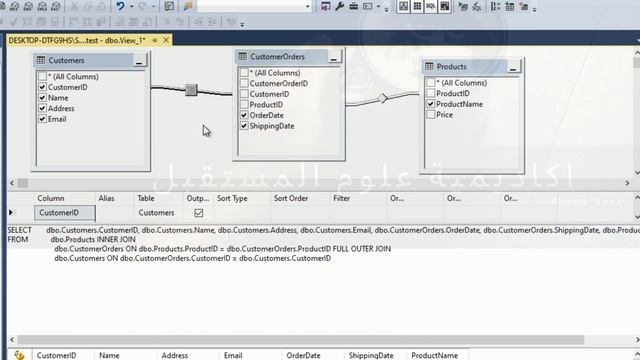
Task: Toggle Output checkbox for CustomerID row
Action: tap(199, 213)
